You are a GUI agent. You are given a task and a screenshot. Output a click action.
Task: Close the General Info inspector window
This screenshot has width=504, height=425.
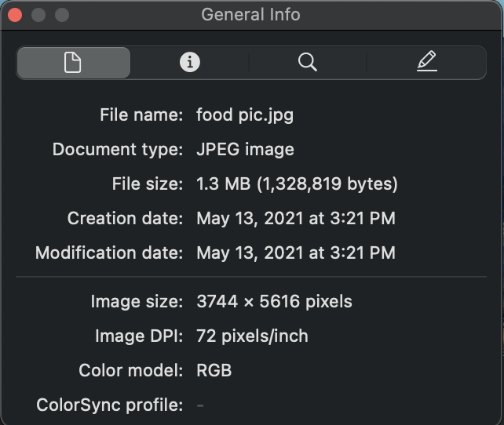[16, 15]
